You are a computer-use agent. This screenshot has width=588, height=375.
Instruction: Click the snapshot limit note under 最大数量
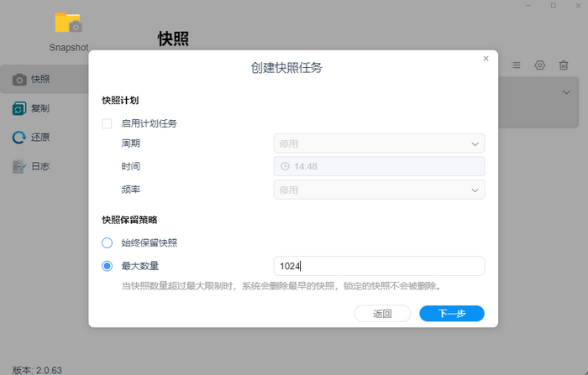[281, 286]
